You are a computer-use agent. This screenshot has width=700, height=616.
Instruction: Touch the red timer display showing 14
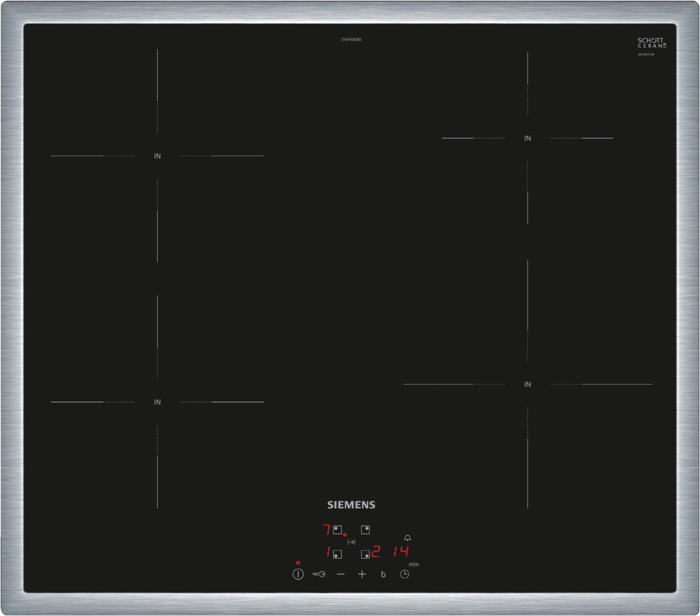pos(401,552)
